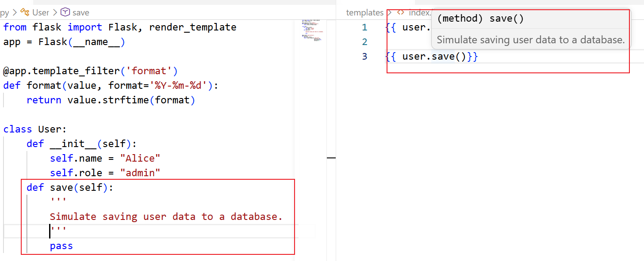Click line number 2 in template editor
The image size is (644, 261).
364,42
